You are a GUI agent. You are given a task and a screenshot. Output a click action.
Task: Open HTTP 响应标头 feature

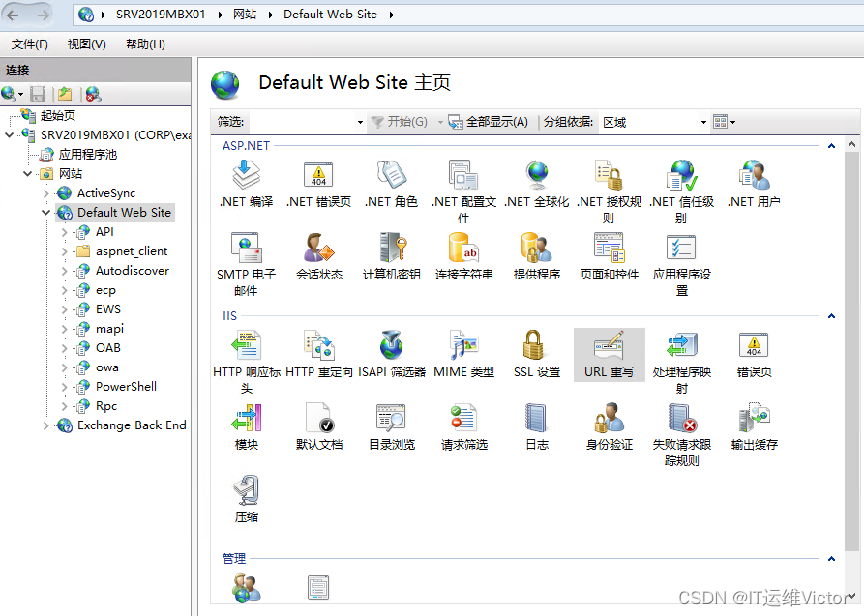point(247,362)
